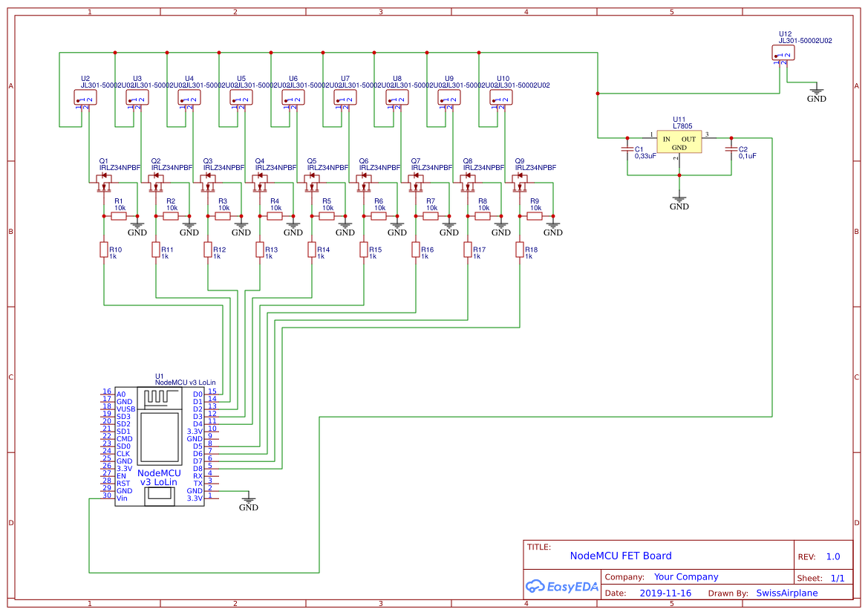Click GND symbol under the L7805 regulator
The height and width of the screenshot is (615, 868).
pyautogui.click(x=679, y=203)
